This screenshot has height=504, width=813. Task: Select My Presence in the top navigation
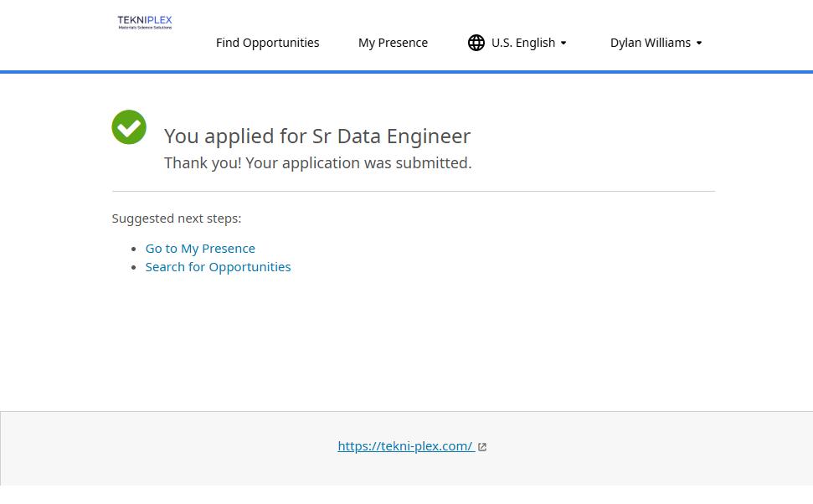click(393, 43)
